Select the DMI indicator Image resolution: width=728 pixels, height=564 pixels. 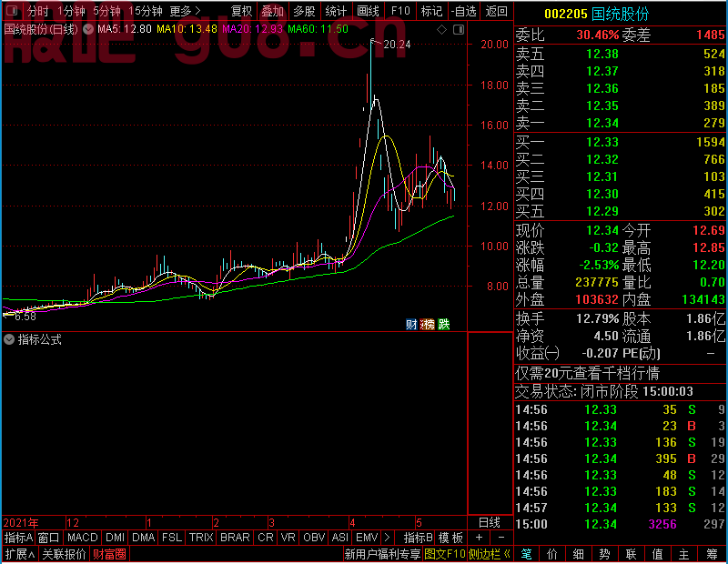(115, 538)
